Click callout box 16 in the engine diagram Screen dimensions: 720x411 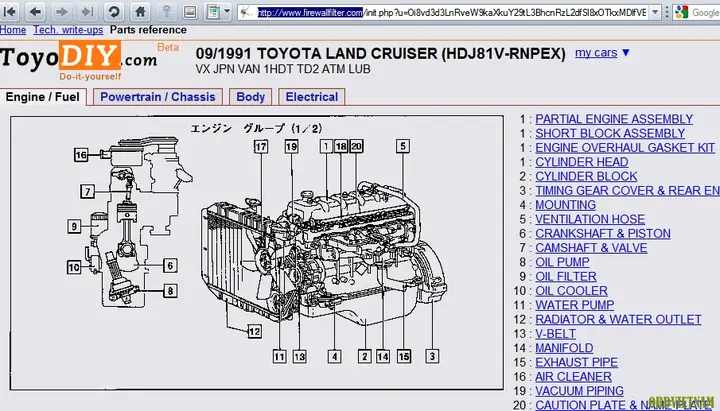point(81,155)
